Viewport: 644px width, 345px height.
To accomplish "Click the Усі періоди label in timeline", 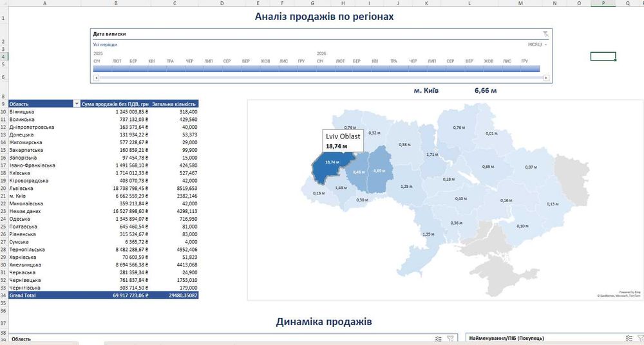I will (x=105, y=44).
